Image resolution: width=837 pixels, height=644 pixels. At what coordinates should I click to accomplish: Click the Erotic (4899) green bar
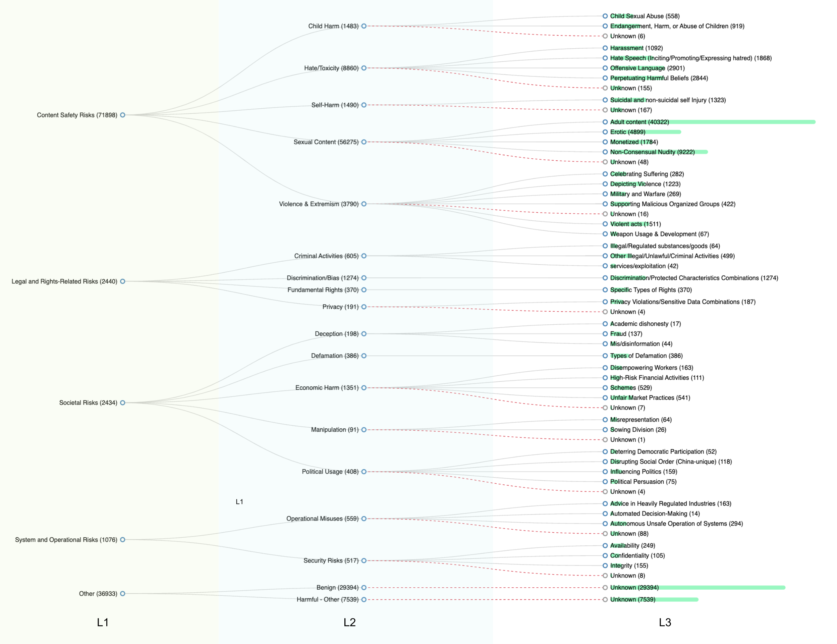pos(663,132)
